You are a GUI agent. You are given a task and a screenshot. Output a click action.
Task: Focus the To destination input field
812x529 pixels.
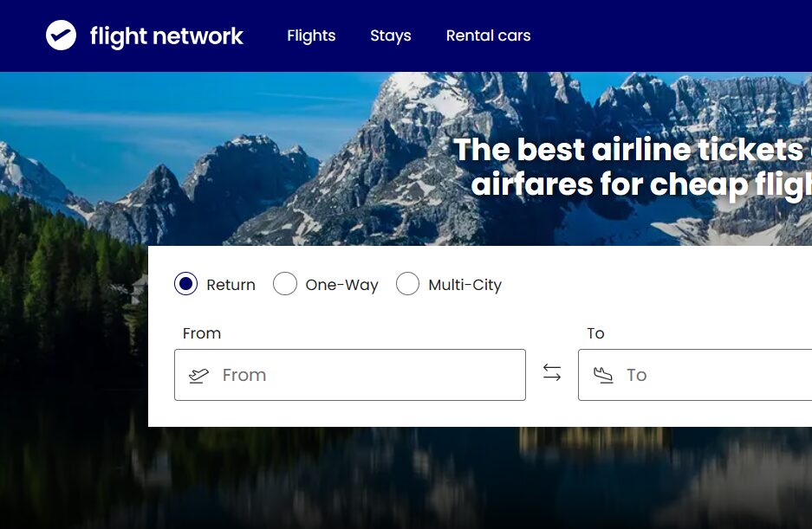coord(695,375)
